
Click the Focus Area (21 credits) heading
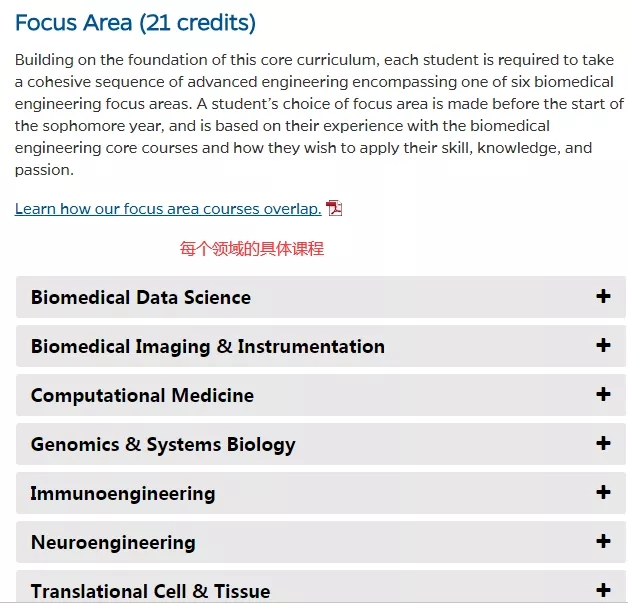[x=135, y=23]
